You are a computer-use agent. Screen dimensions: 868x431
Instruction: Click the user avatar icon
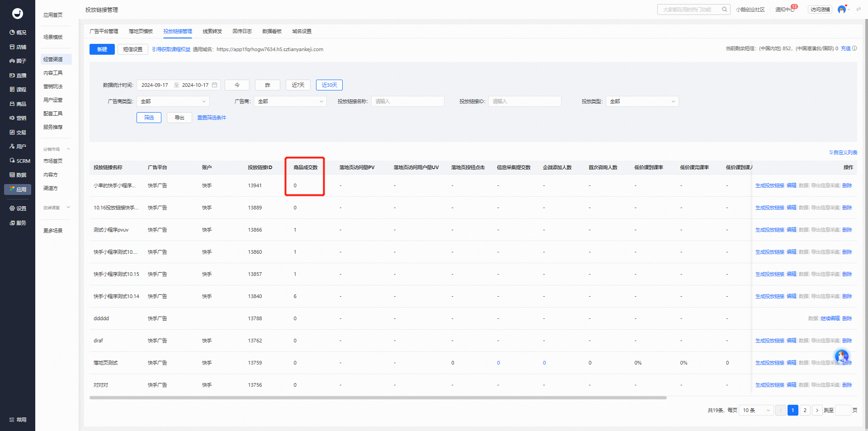[x=842, y=9]
